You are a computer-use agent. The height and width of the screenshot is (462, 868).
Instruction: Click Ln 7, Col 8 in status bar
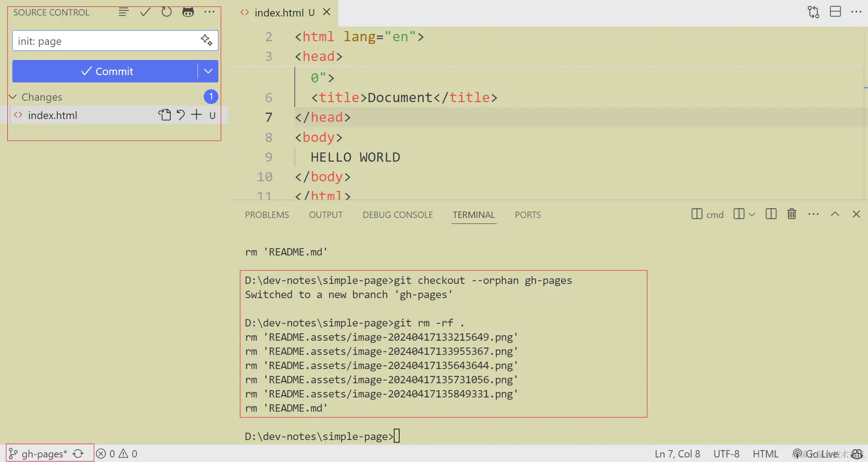(x=677, y=454)
